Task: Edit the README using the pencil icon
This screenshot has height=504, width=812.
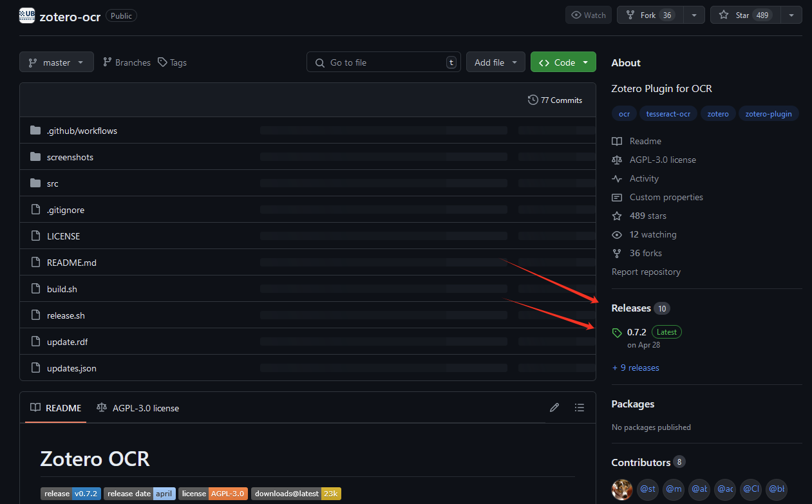Action: 554,407
